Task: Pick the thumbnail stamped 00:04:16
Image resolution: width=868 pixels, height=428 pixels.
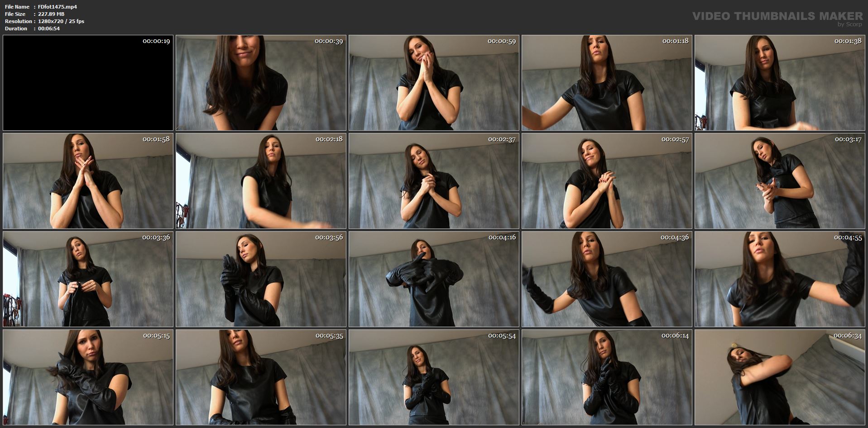Action: (434, 279)
